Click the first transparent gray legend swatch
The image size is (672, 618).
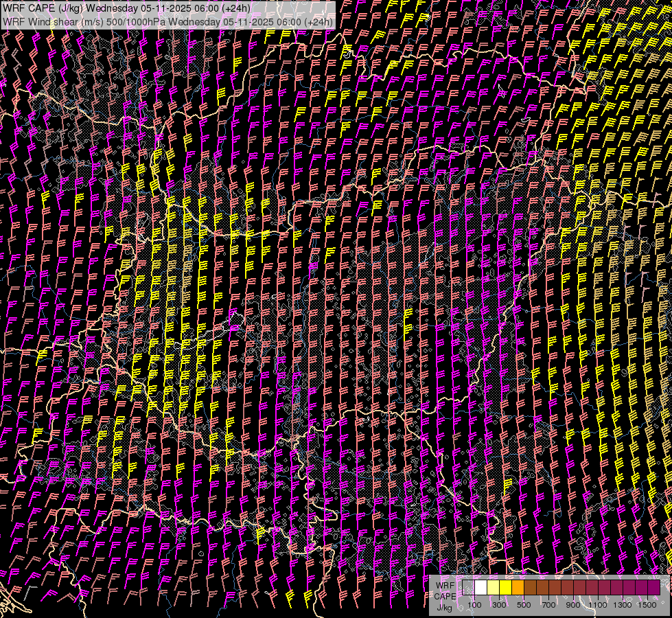point(468,588)
